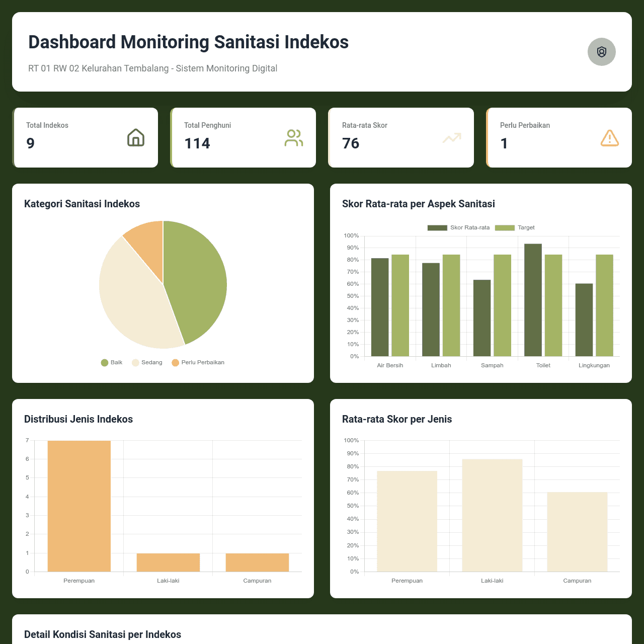
Task: Click the Limbah average score bar
Action: [x=431, y=309]
